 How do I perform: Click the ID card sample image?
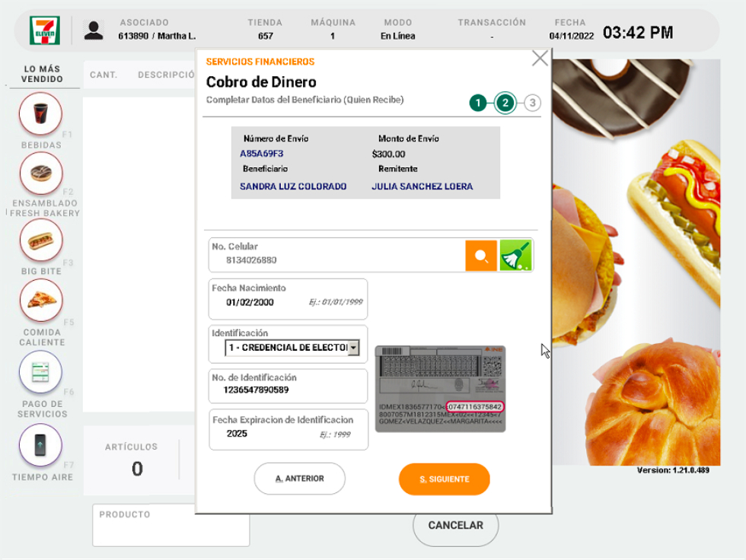tap(440, 389)
